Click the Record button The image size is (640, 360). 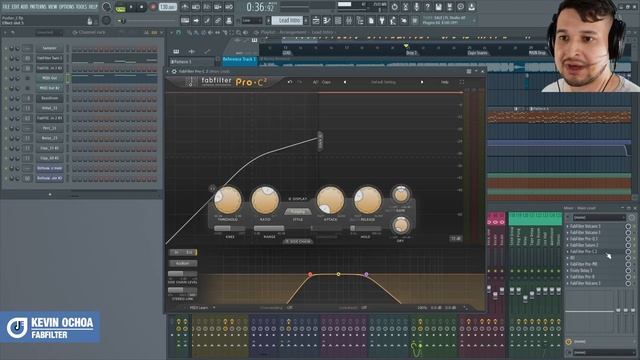pyautogui.click(x=153, y=7)
